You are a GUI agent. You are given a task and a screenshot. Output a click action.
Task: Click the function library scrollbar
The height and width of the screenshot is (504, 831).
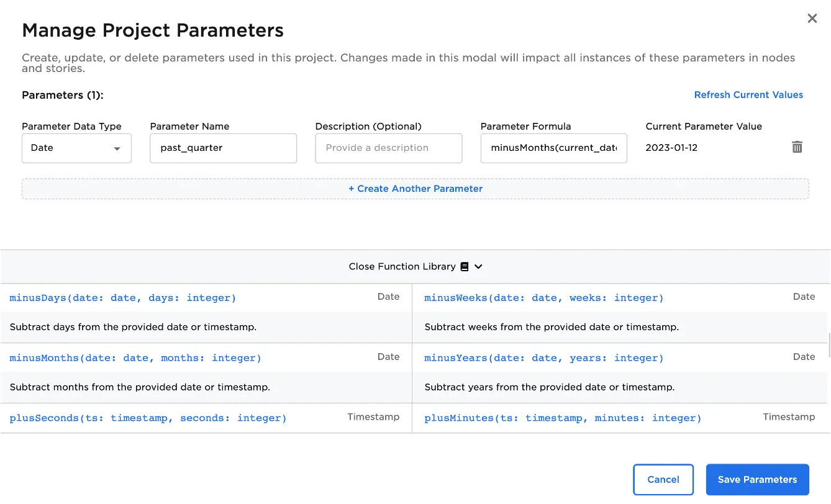pos(828,345)
